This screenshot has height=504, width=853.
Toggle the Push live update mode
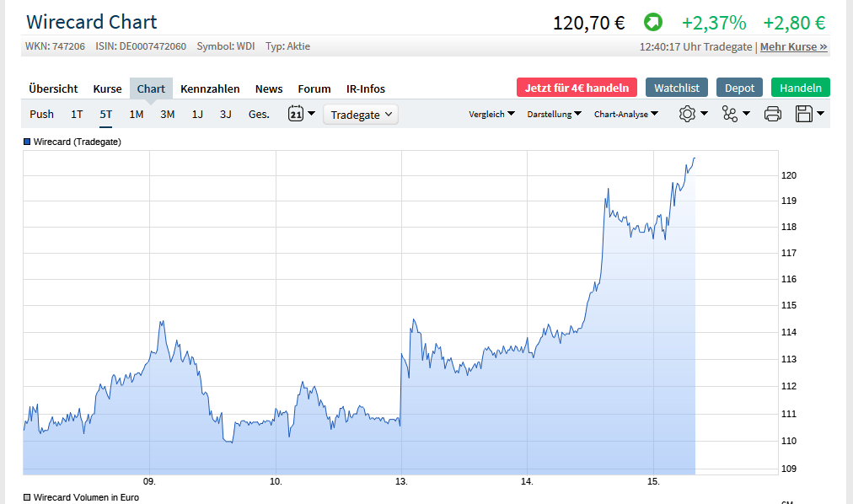click(41, 113)
